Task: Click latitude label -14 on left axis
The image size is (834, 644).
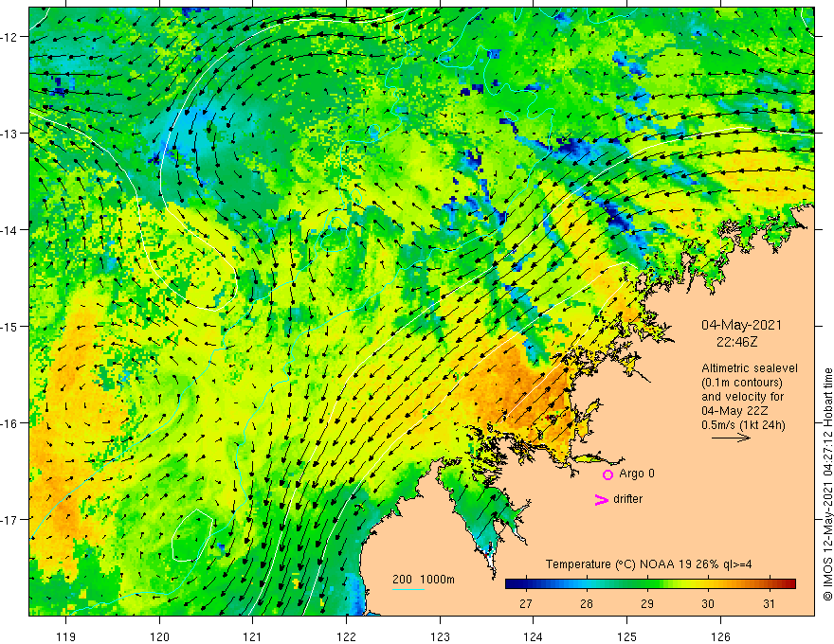Action: (x=10, y=230)
